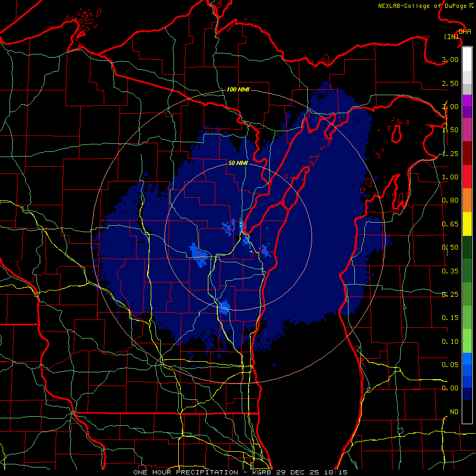Click the NEXLAB-College of DuPage label
The width and height of the screenshot is (476, 476).
[x=422, y=6]
